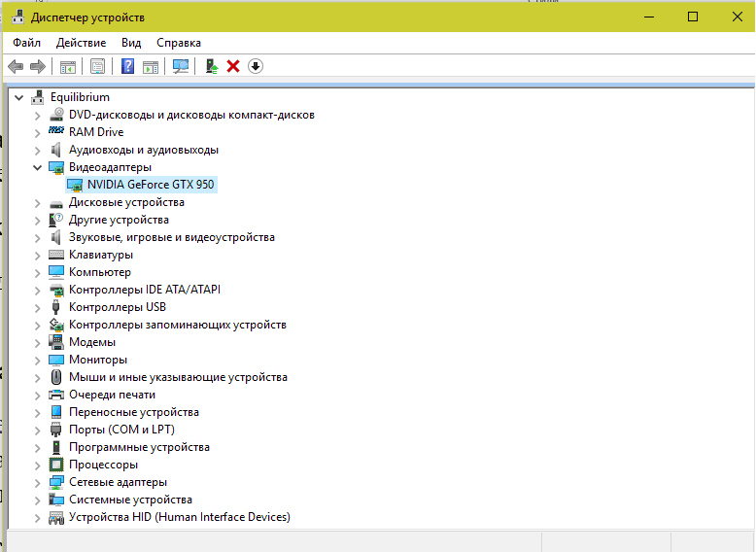
Task: Click Видеоадаптеры category icon
Action: 56,167
